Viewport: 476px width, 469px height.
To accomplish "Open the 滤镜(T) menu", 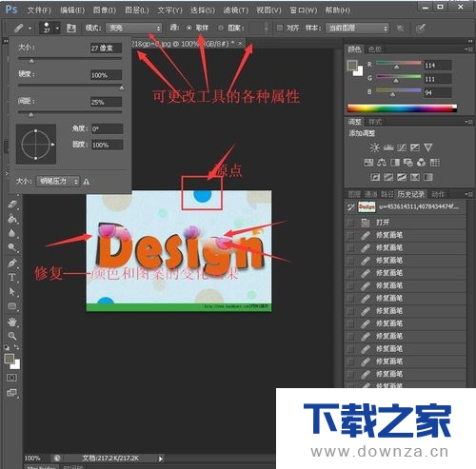I will (235, 10).
